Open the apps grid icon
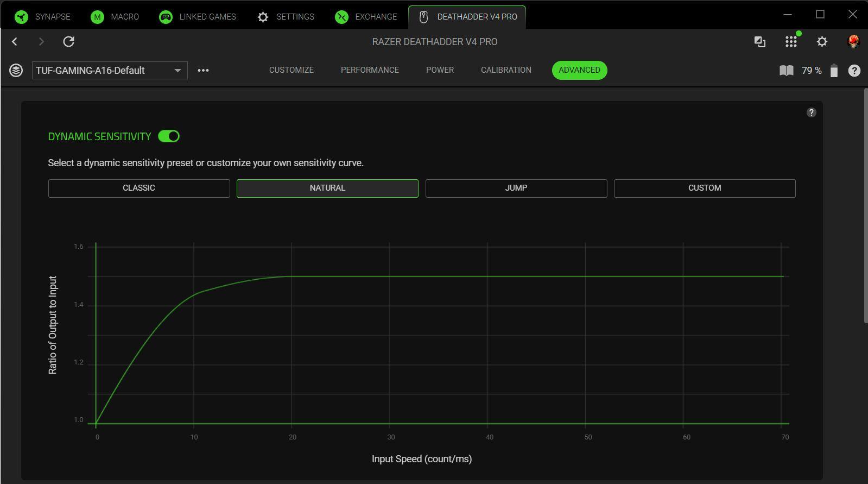 point(791,42)
